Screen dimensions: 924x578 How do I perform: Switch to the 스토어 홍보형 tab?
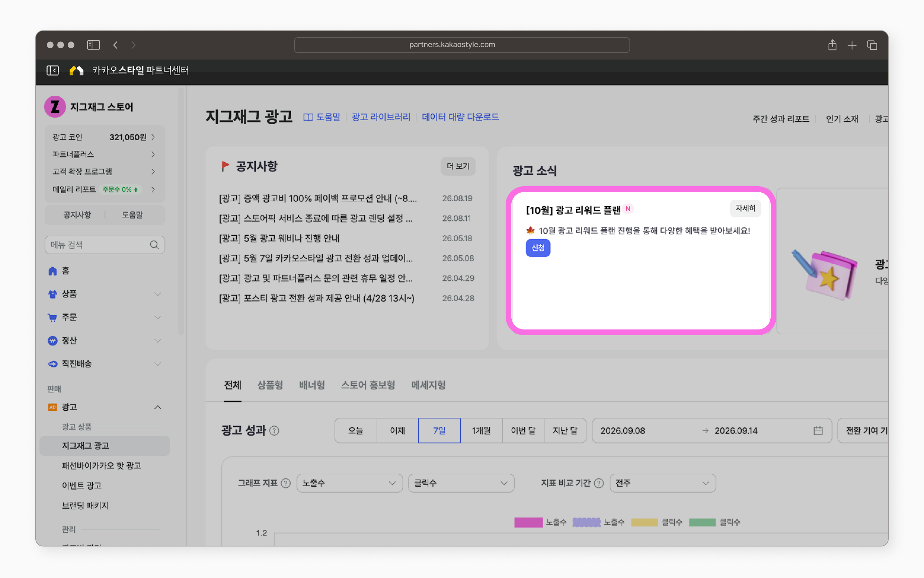point(368,385)
